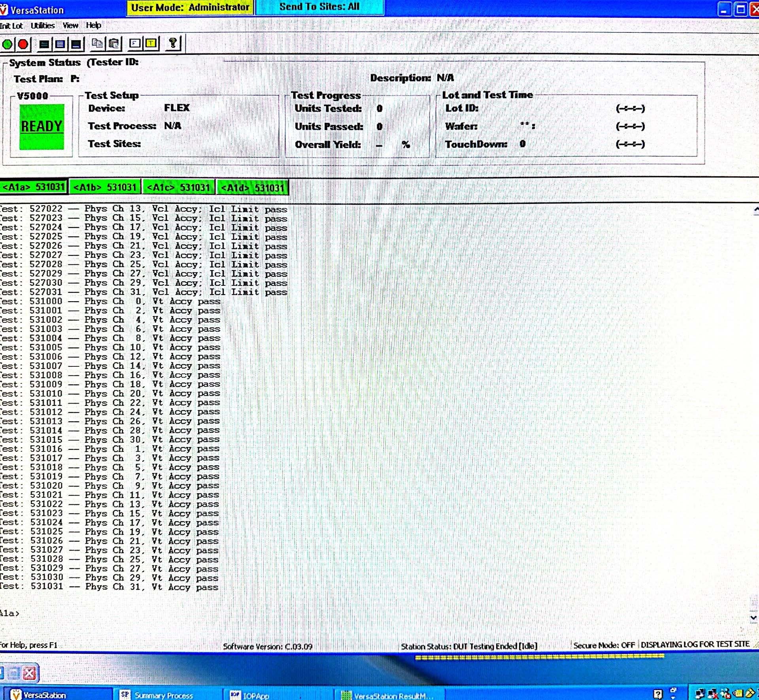Click the Secure Mode: OFF status entry
Viewport: 759px width, 700px height.
click(604, 645)
